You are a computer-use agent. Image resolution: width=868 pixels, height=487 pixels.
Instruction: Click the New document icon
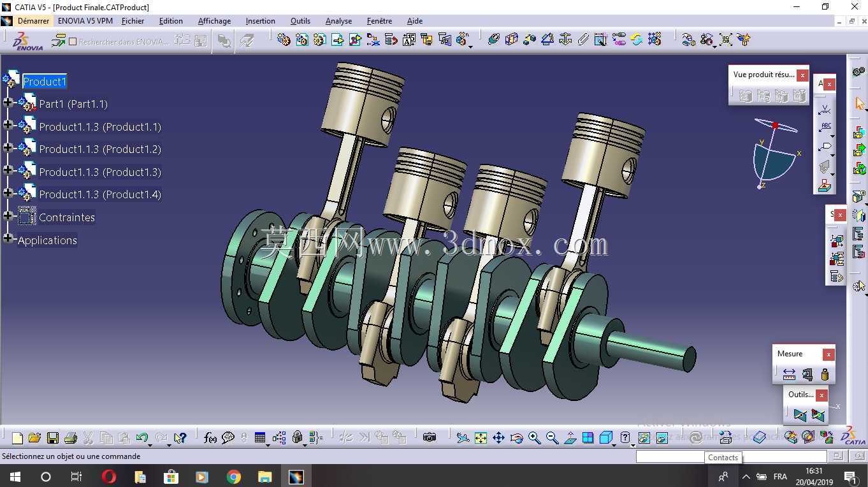click(17, 438)
